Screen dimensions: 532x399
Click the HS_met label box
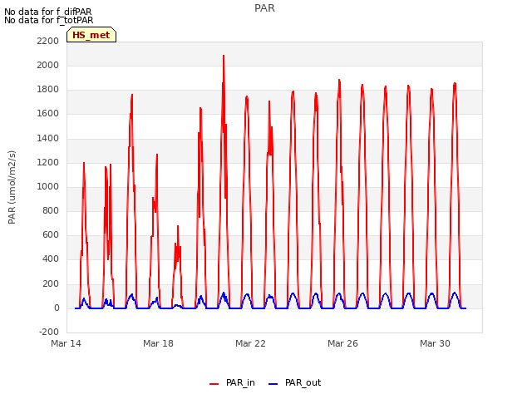point(91,35)
